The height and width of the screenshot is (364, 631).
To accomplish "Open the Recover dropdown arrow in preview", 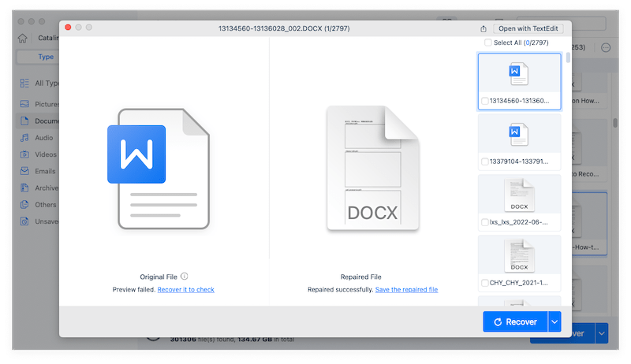I will click(x=554, y=321).
